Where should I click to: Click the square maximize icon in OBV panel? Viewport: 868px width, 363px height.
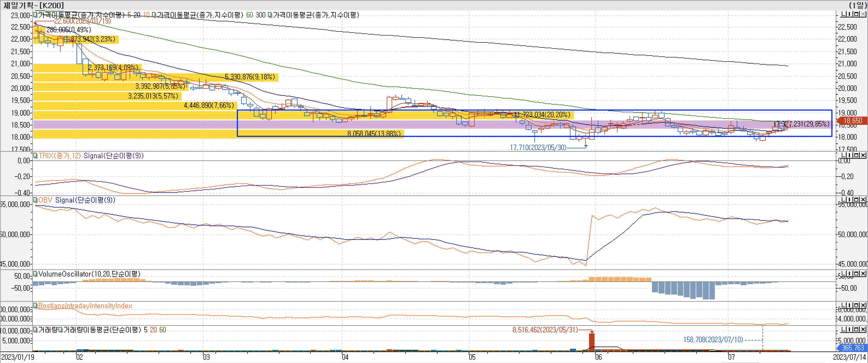coord(856,200)
